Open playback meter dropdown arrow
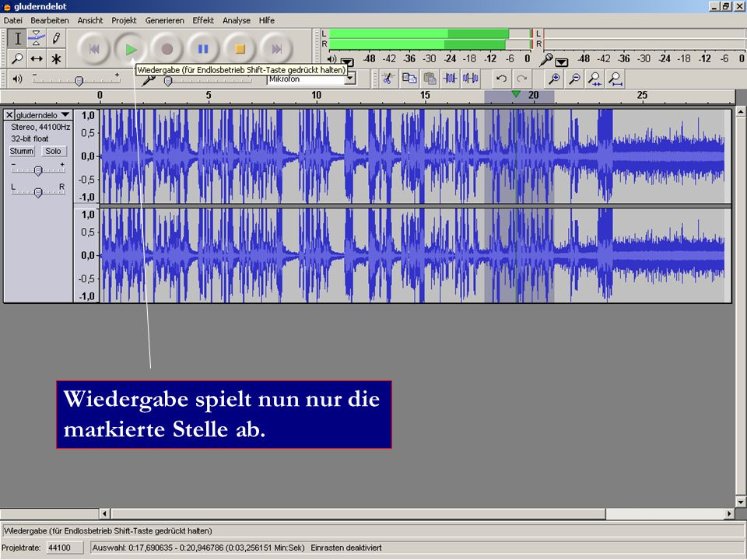Viewport: 747px width, 560px height. (x=347, y=62)
